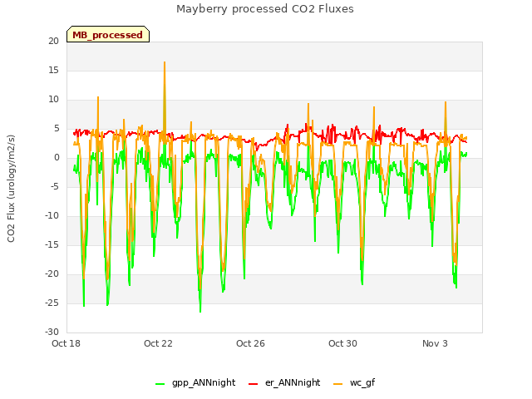Click the Nov 3 x-axis label

(435, 343)
